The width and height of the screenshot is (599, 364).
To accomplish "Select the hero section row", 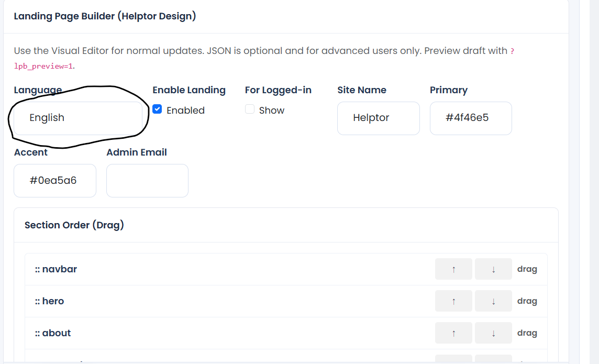I will click(x=286, y=301).
